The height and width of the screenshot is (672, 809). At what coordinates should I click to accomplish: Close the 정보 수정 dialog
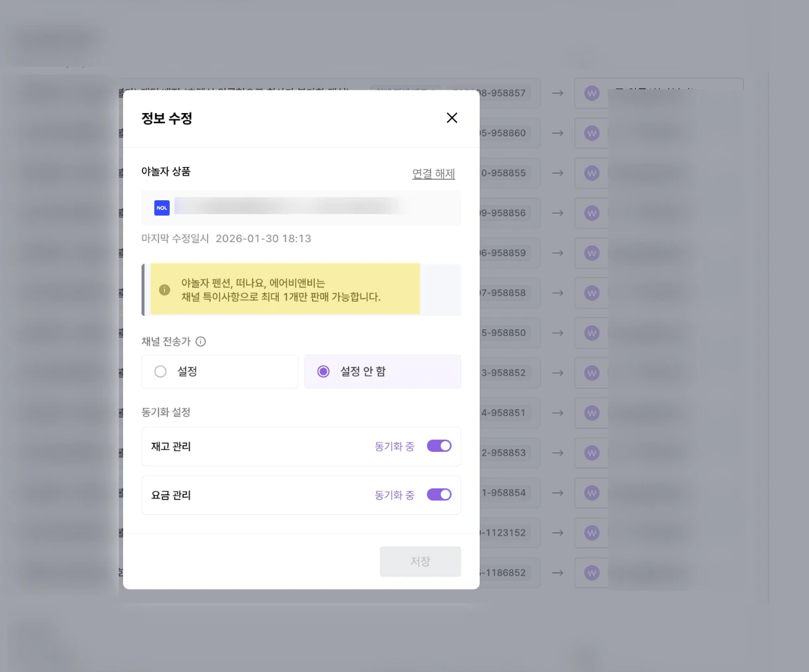pos(452,118)
